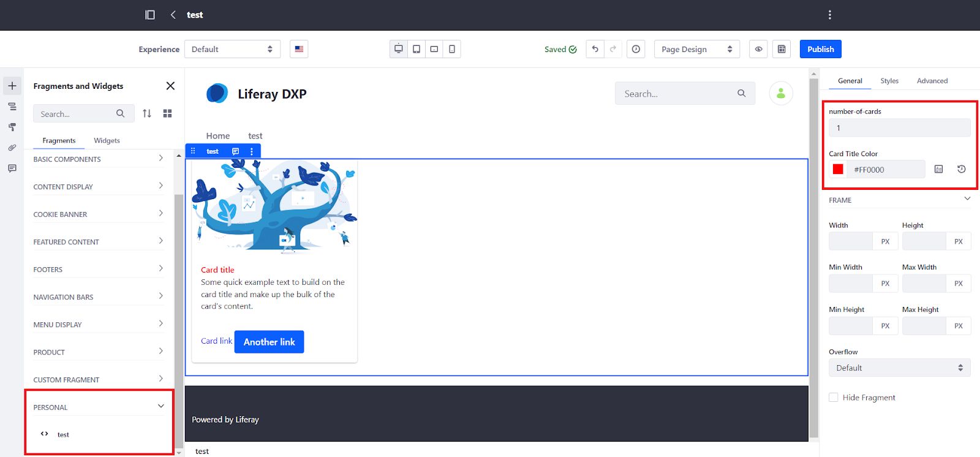The width and height of the screenshot is (980, 457).
Task: Reorder fragment sets with the sort arrows icon
Action: pyautogui.click(x=147, y=113)
